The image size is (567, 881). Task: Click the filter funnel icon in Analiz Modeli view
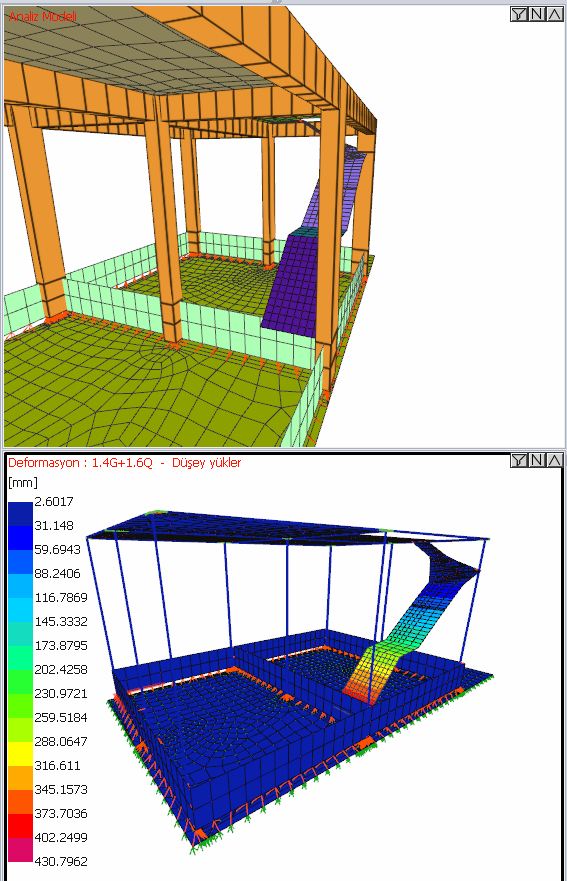pyautogui.click(x=519, y=14)
